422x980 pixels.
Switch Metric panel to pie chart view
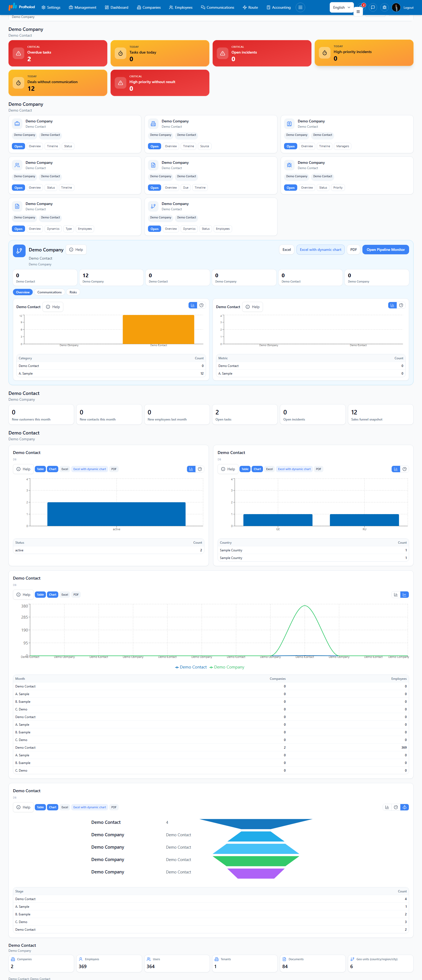point(401,305)
